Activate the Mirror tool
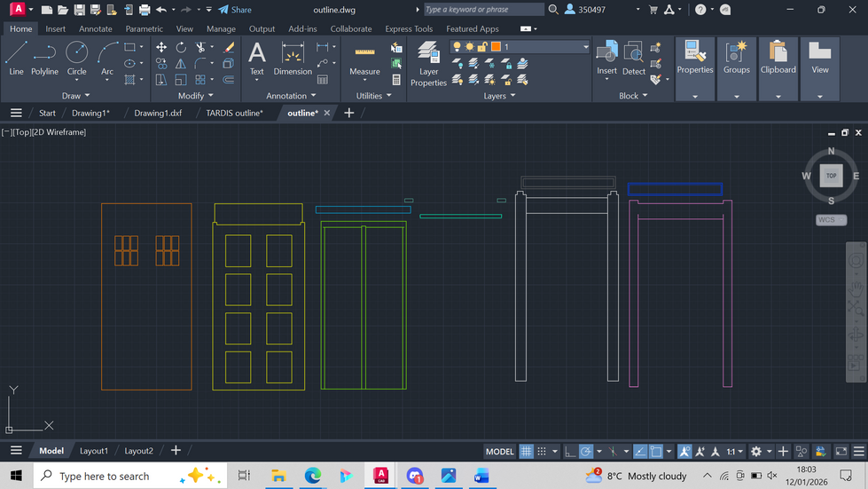The height and width of the screenshot is (489, 868). point(181,64)
